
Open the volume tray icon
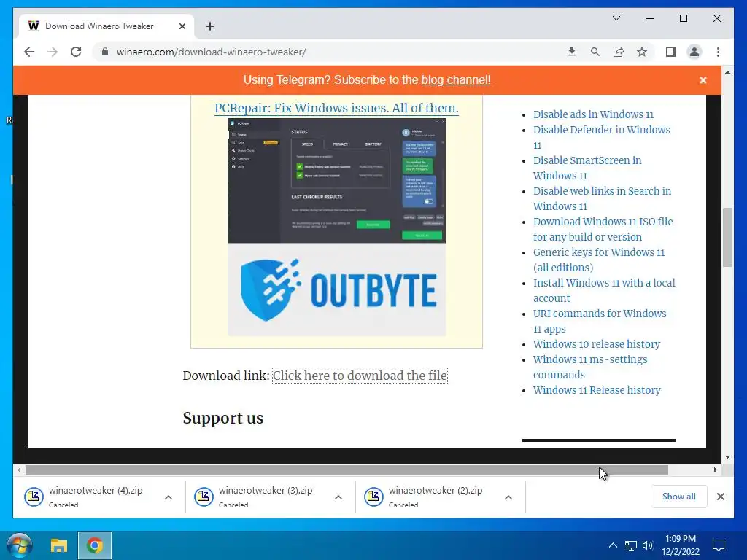coord(648,545)
